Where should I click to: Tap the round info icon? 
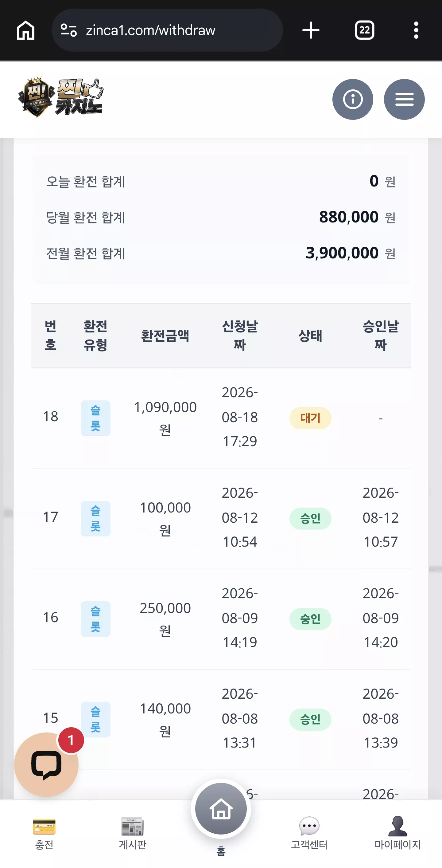pos(352,100)
